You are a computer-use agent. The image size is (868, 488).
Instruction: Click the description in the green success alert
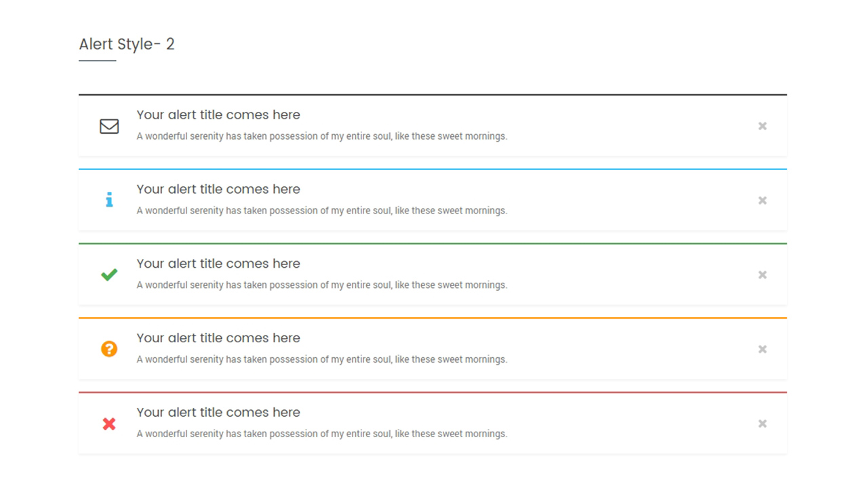(321, 285)
